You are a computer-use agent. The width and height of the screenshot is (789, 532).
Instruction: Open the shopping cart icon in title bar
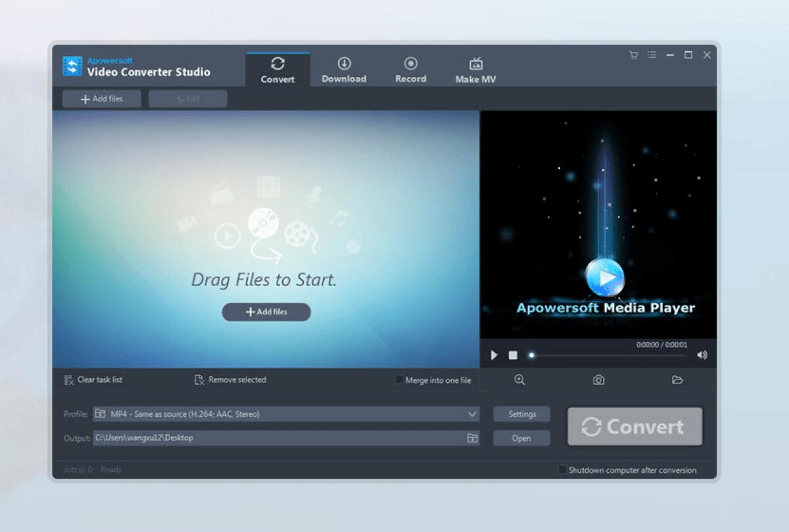(x=633, y=55)
